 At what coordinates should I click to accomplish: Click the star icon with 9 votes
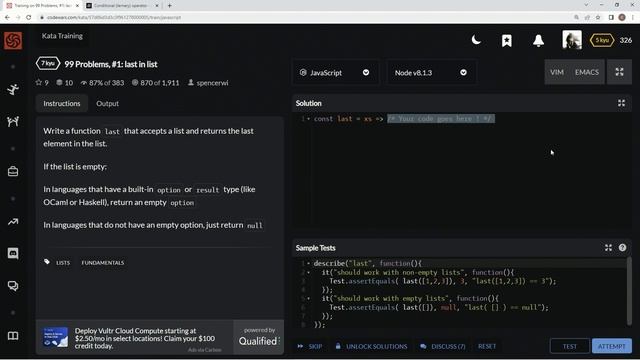click(39, 82)
